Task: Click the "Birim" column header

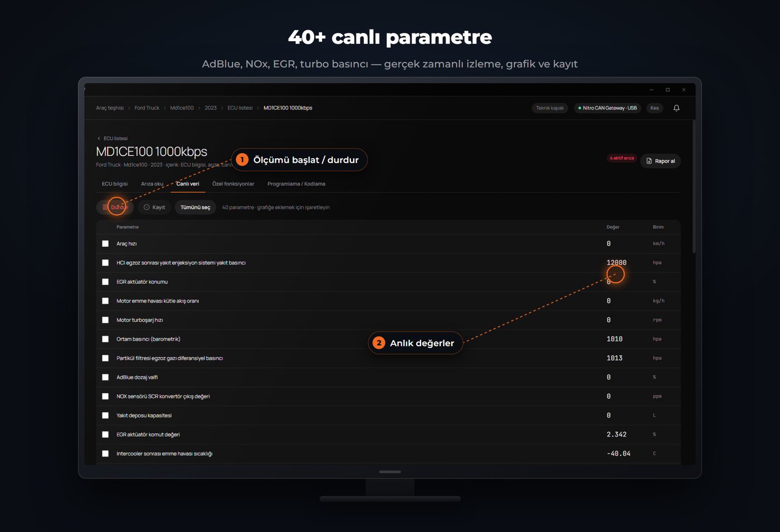Action: click(x=658, y=227)
